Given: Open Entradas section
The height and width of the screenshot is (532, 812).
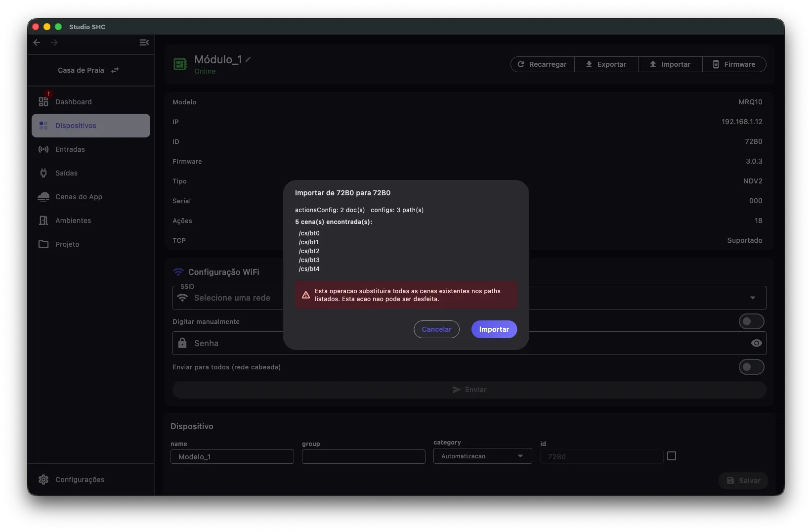Looking at the screenshot, I should click(91, 149).
